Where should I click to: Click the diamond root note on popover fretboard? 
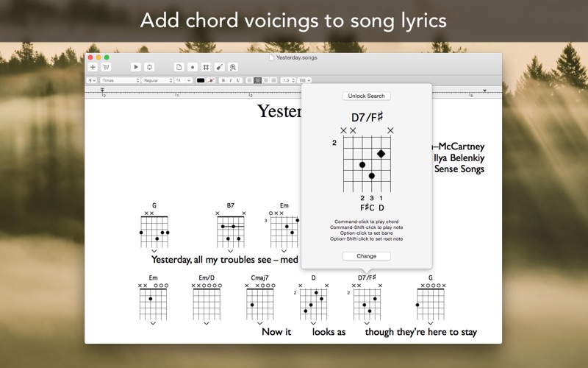point(381,154)
